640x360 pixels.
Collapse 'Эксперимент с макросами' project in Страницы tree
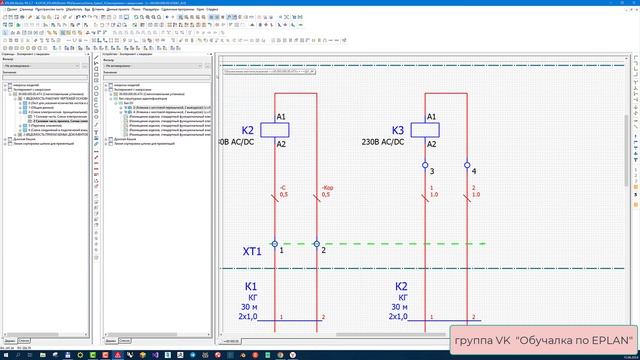click(5, 90)
